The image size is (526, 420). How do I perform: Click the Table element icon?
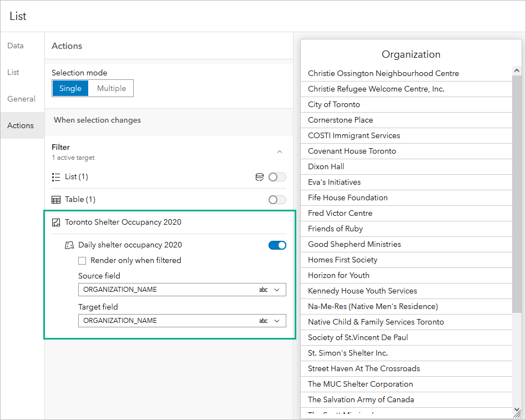point(55,200)
